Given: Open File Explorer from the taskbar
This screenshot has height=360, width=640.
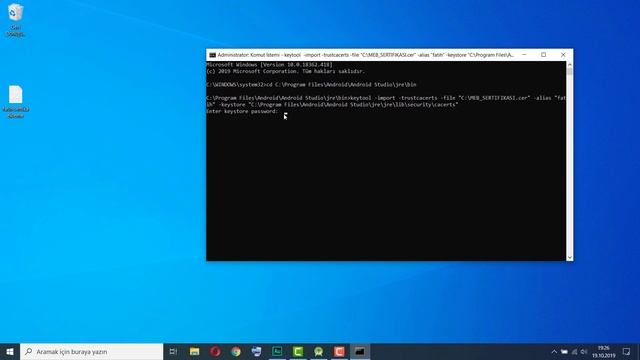Looking at the screenshot, I should pos(195,351).
